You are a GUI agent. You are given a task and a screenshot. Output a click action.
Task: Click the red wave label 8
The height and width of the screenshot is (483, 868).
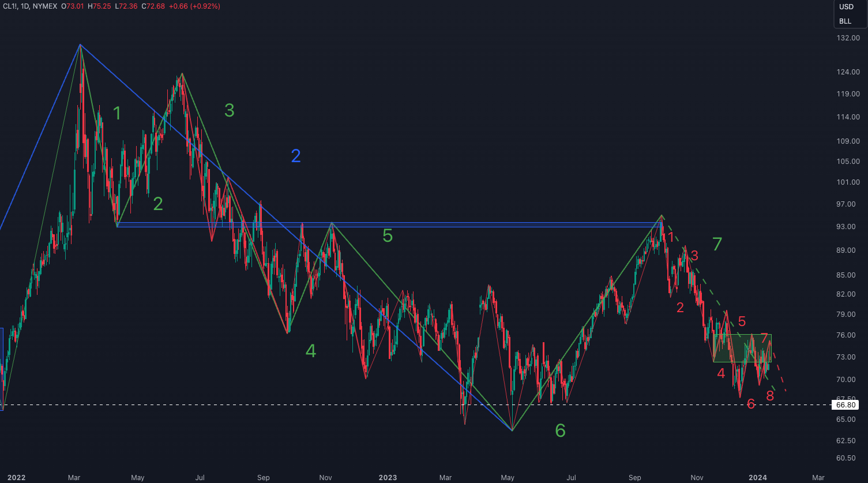(770, 396)
